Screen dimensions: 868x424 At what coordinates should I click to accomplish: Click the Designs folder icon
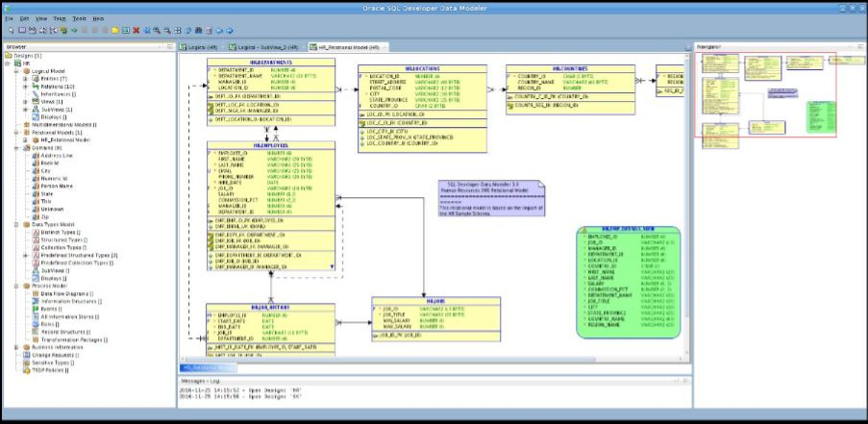coord(9,56)
